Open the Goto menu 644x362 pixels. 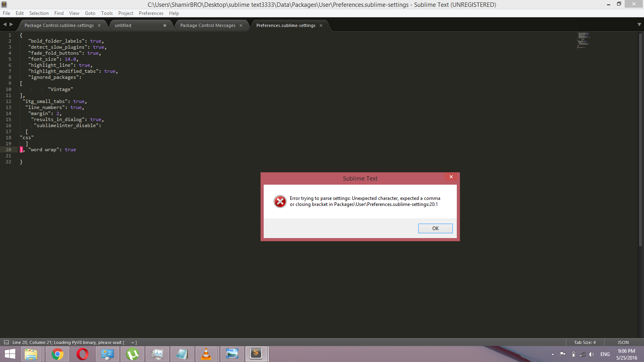click(x=90, y=13)
